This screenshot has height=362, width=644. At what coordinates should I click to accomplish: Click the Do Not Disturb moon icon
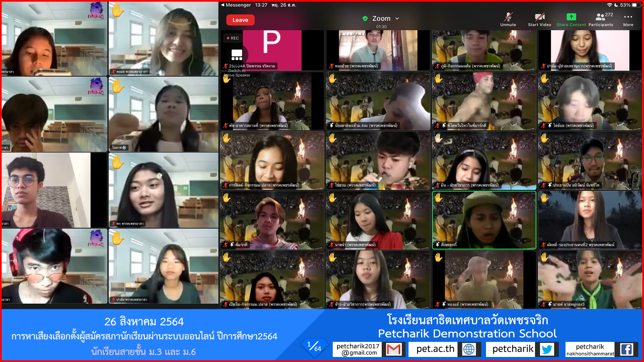[x=616, y=5]
